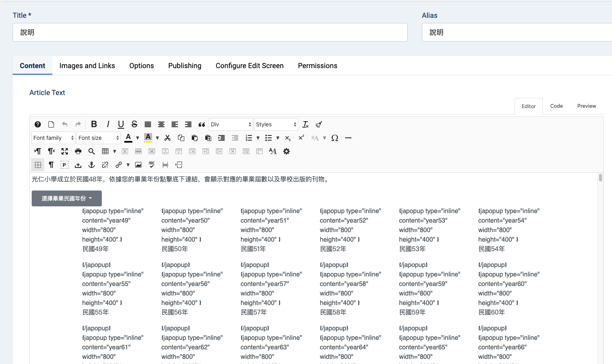This screenshot has width=612, height=364.
Task: Switch editor to Code view
Action: [556, 106]
